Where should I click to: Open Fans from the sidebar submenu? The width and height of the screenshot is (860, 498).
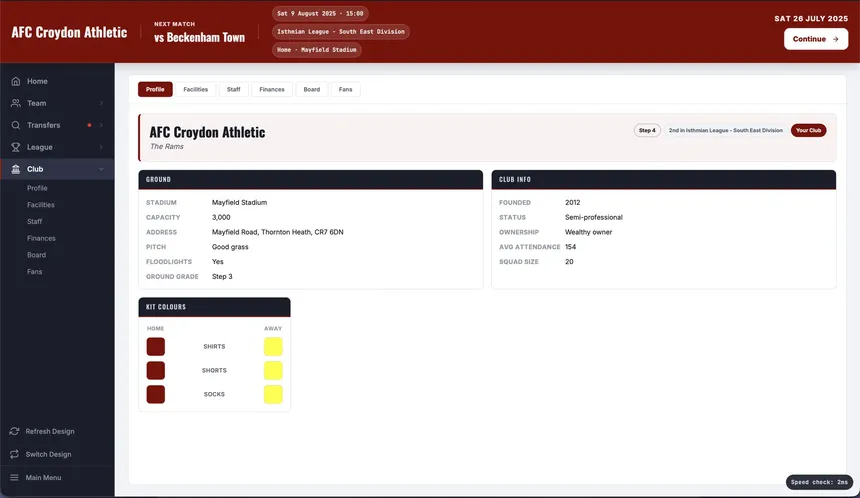pos(36,272)
